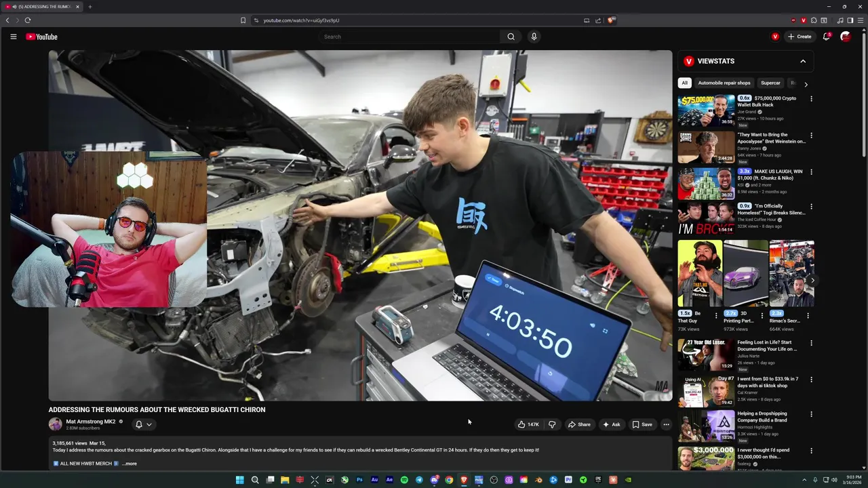This screenshot has height=488, width=868.
Task: Click the Share button under the video
Action: (x=579, y=424)
